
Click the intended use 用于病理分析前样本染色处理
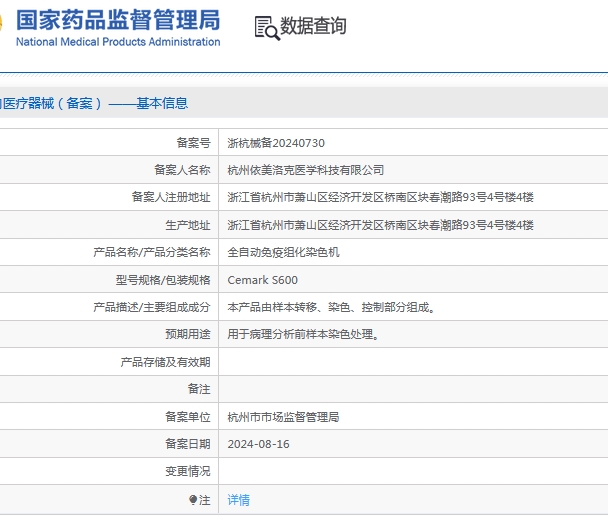303,334
